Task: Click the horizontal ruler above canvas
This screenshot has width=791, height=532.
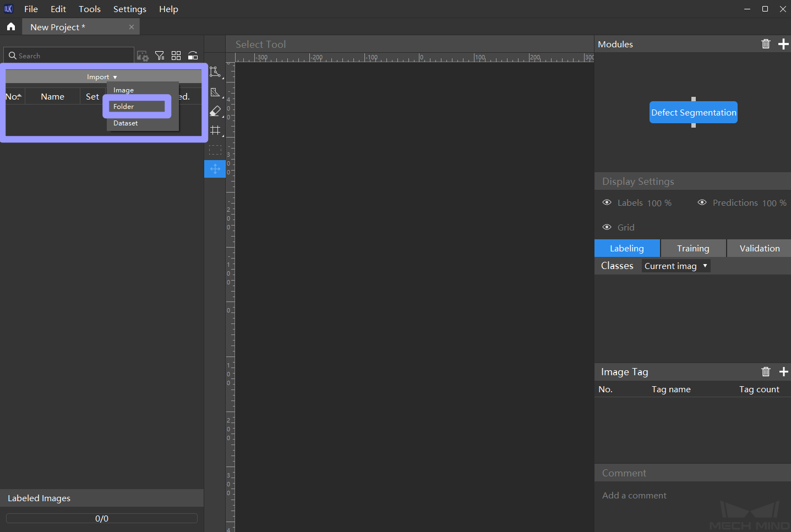Action: 414,58
